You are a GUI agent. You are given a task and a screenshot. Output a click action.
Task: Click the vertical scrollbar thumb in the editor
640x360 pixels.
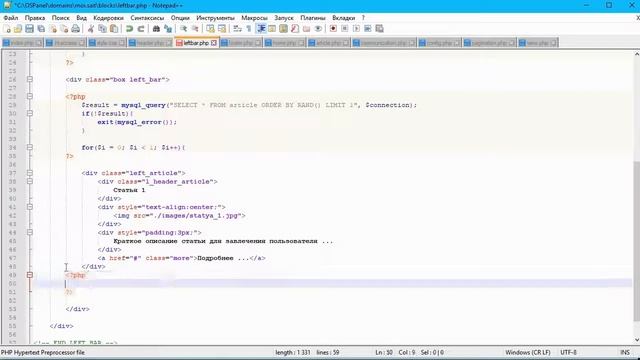(x=636, y=241)
